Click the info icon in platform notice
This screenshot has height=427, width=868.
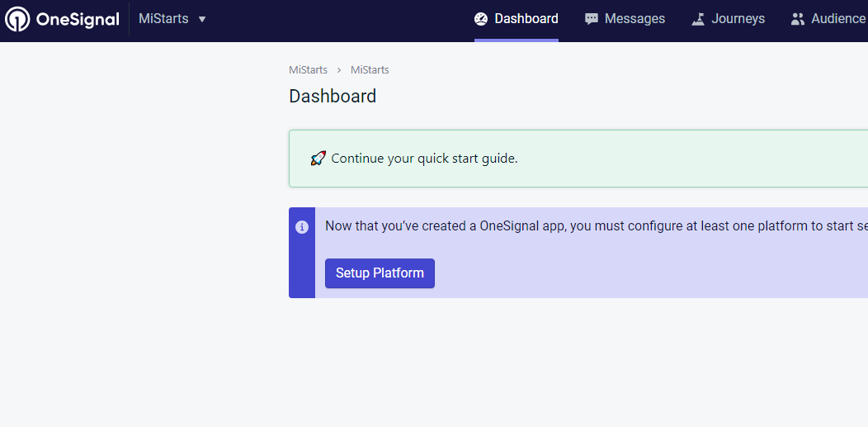[302, 226]
